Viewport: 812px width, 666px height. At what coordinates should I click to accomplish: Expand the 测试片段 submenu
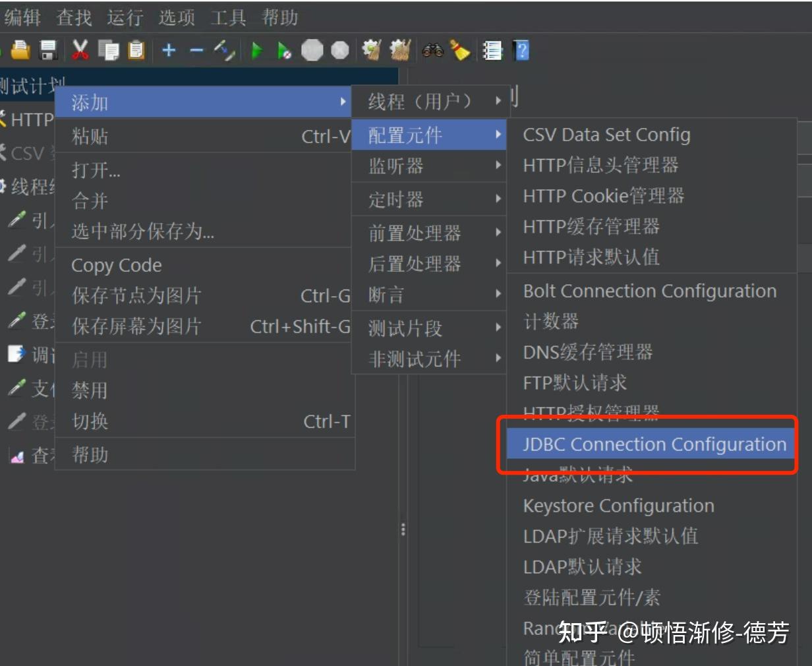[430, 328]
